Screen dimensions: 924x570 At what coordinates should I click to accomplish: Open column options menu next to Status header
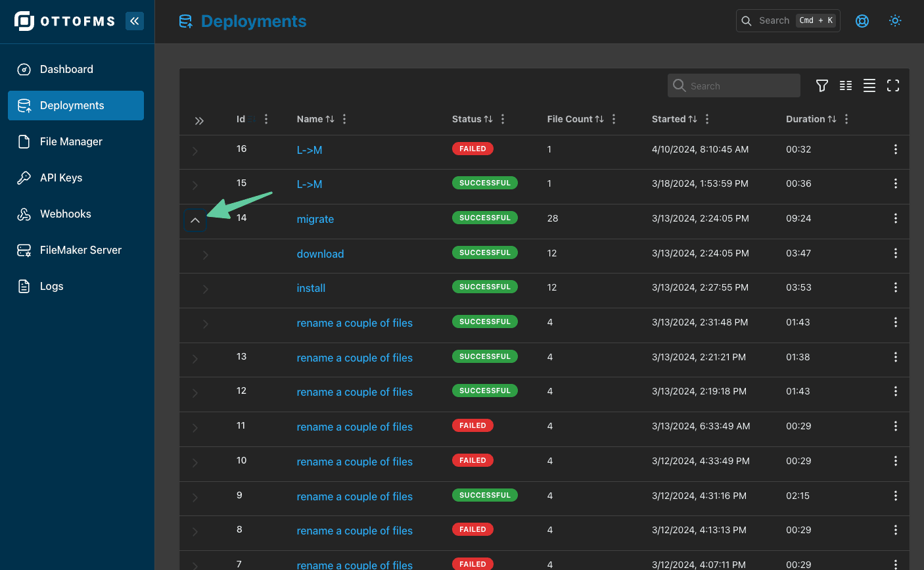click(502, 119)
